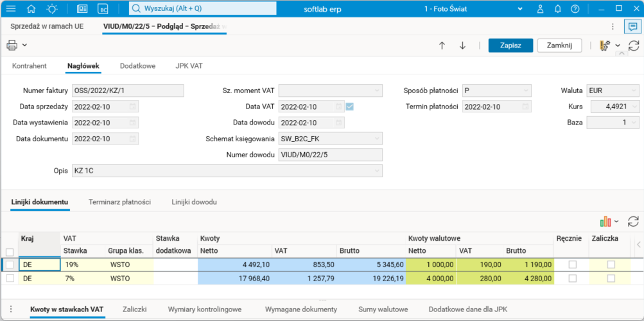The image size is (644, 321).
Task: Open the chat comments panel icon
Action: point(632,27)
